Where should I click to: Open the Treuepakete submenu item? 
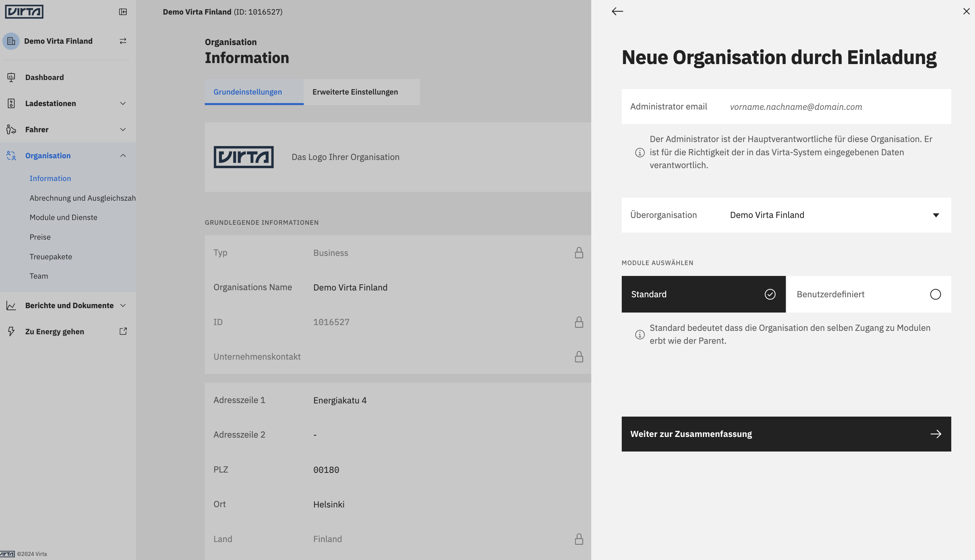coord(51,257)
